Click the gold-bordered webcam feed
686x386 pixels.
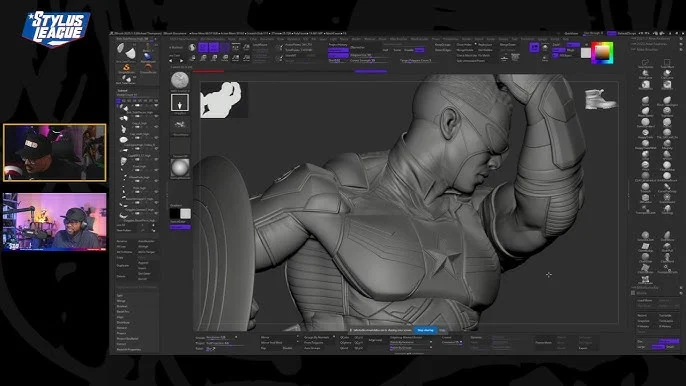54,152
